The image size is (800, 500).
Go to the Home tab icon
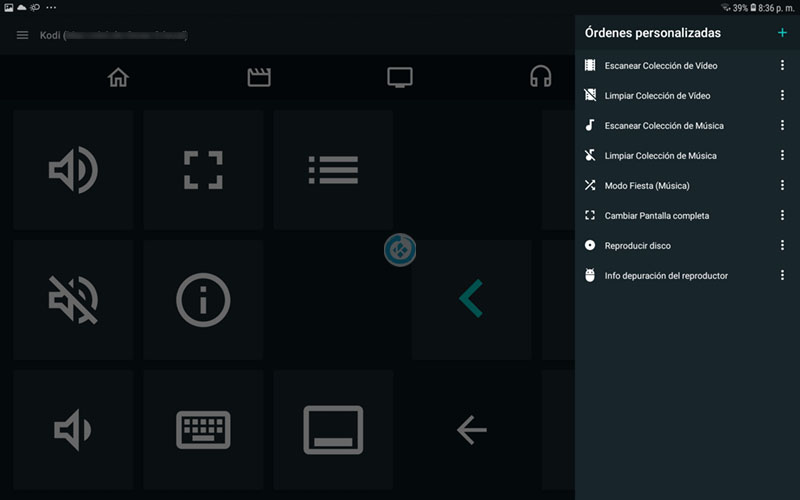(x=118, y=77)
